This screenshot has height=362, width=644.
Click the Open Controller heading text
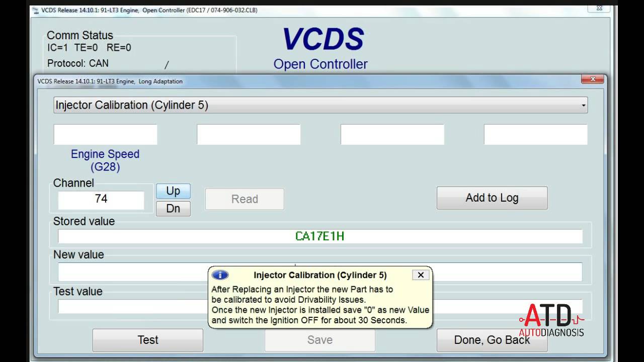(320, 64)
